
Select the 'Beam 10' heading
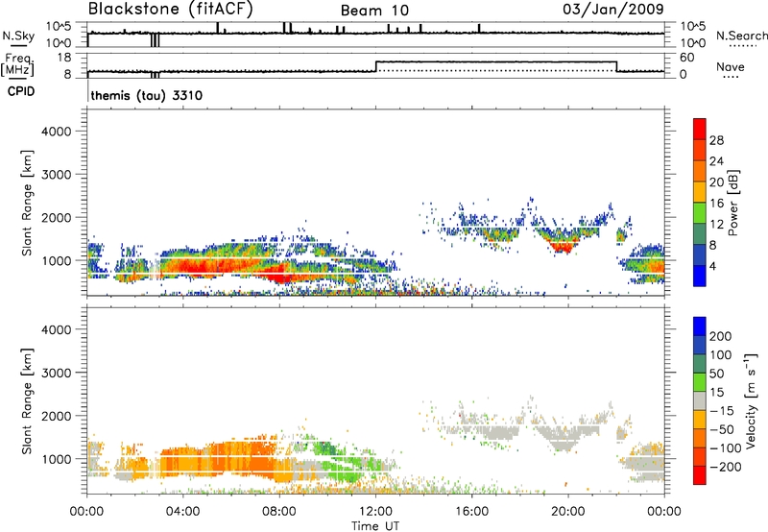(x=374, y=11)
